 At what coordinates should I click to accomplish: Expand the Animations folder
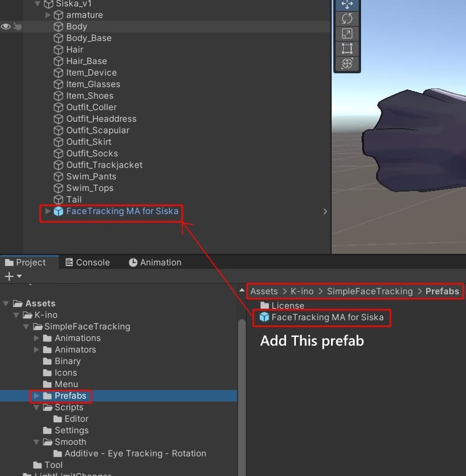pyautogui.click(x=37, y=338)
